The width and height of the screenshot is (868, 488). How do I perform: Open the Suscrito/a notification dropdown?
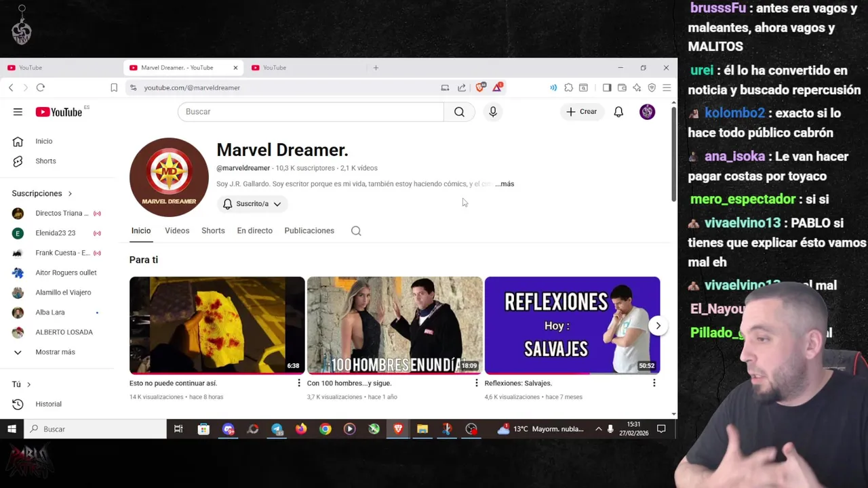click(x=252, y=204)
